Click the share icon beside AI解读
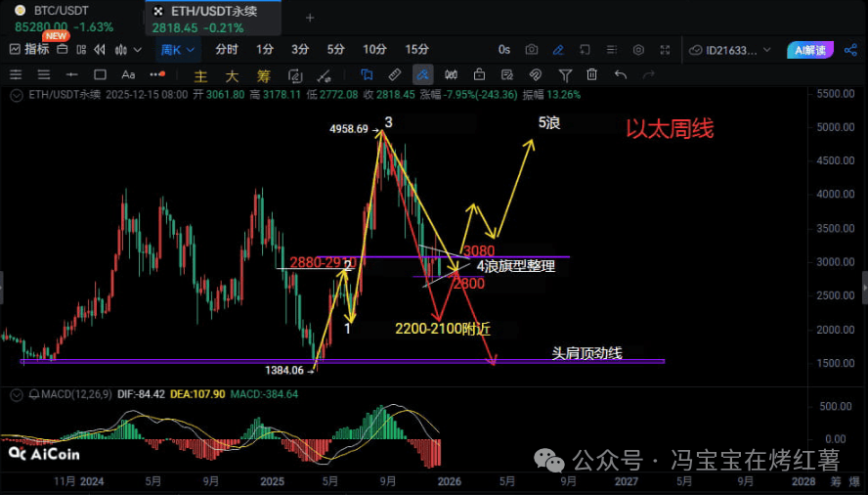The image size is (868, 495). coord(847,50)
